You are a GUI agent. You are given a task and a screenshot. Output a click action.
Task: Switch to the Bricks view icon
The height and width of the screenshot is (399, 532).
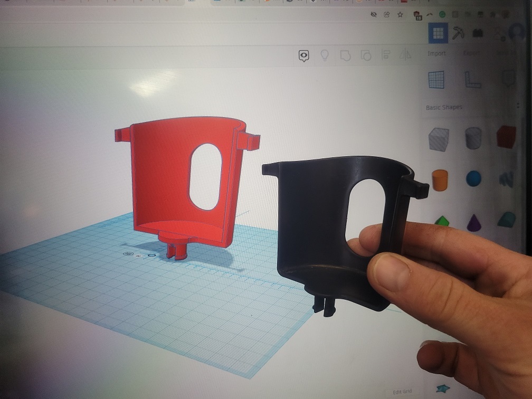pos(478,33)
